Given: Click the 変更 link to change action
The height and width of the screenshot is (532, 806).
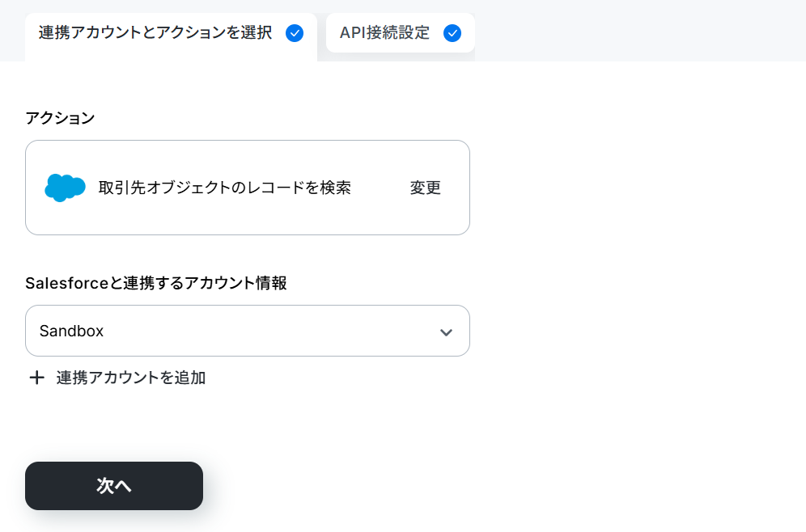Looking at the screenshot, I should 425,188.
